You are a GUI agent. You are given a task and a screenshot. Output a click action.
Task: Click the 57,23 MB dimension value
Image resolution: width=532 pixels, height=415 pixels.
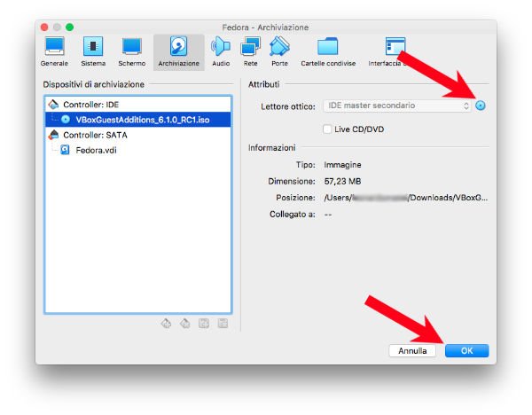tap(342, 181)
